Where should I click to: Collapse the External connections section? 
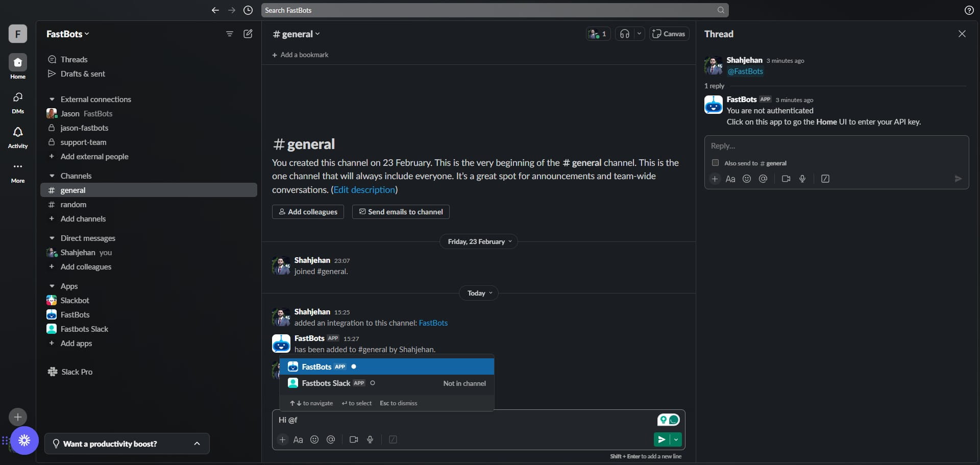tap(52, 100)
